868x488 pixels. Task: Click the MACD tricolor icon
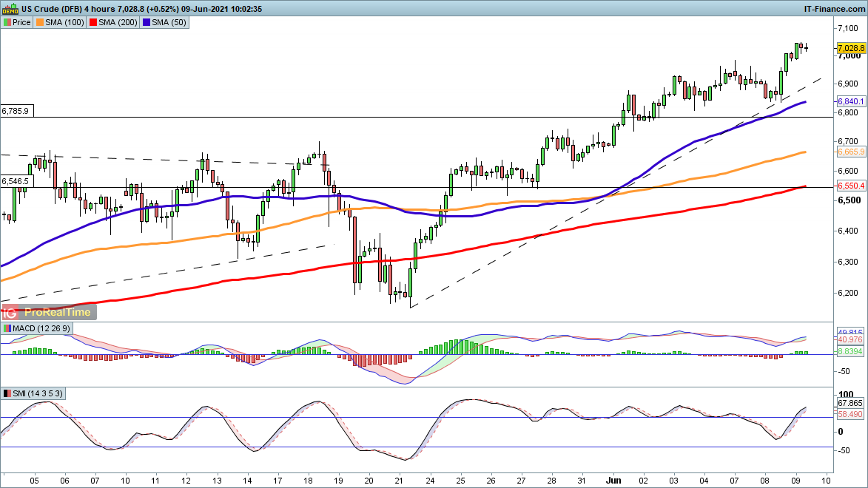click(7, 328)
